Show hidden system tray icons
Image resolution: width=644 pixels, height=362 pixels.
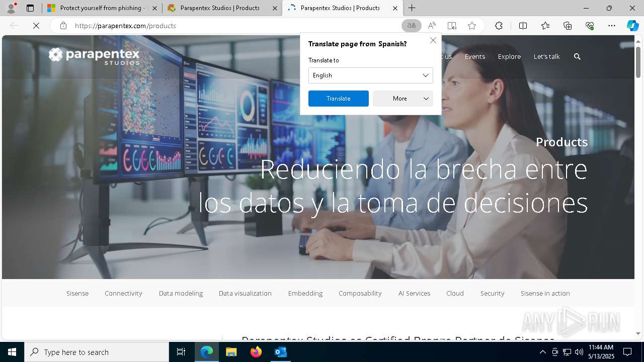542,352
